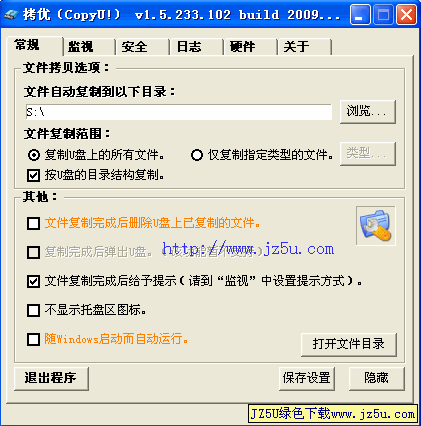Click the 浏览... button

click(368, 112)
